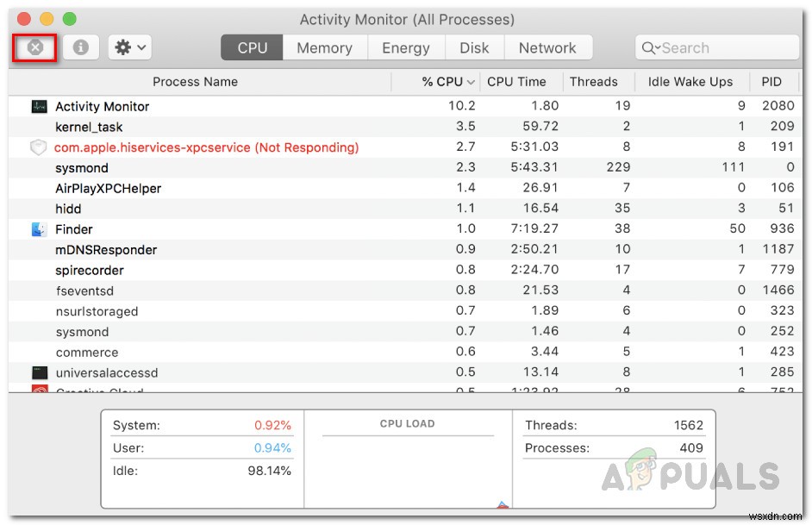Viewport: 812px width, 525px height.
Task: Click the Finder icon in the process list
Action: [x=38, y=229]
